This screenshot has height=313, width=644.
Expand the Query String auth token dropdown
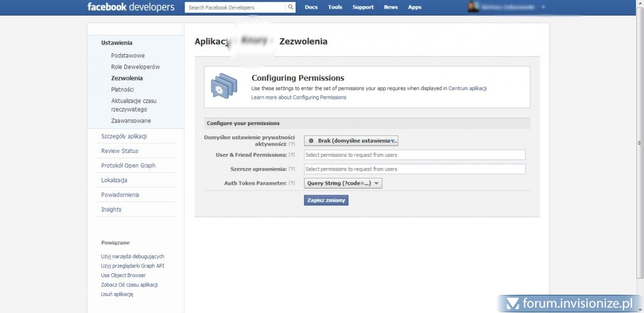pos(343,183)
